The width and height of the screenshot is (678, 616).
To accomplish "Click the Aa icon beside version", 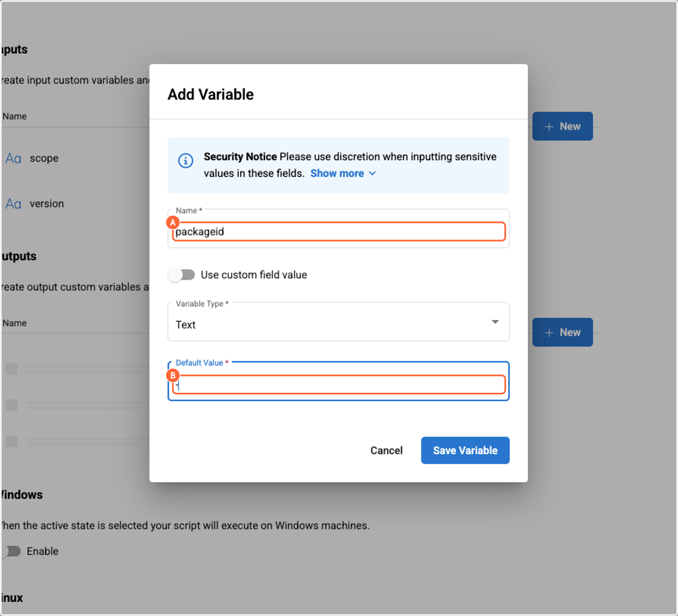I will (14, 203).
